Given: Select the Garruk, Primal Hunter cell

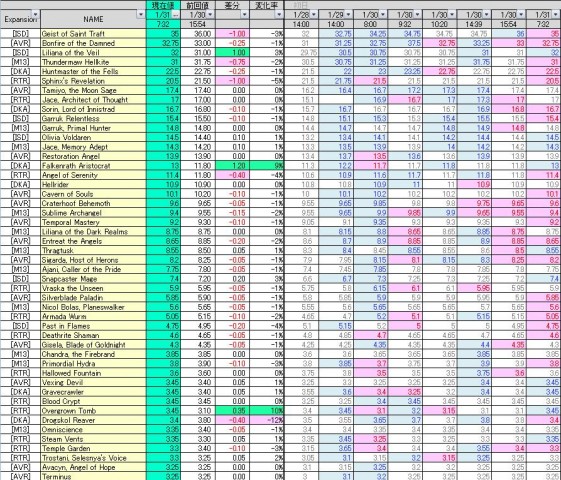Looking at the screenshot, I should (93, 128).
